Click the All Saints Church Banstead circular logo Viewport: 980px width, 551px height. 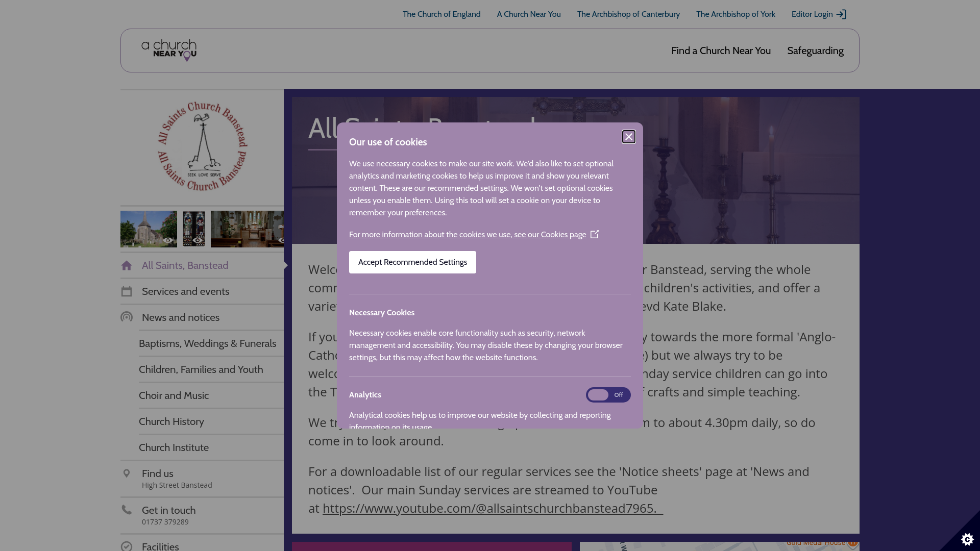[203, 146]
